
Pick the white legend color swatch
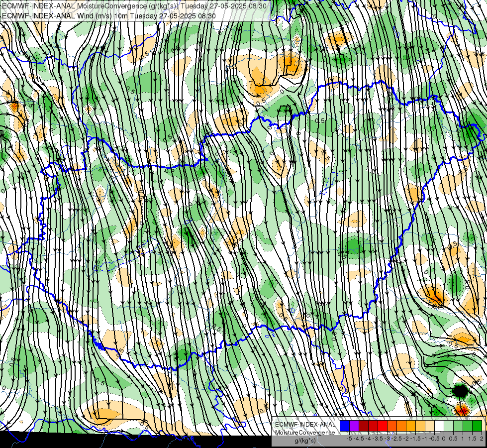(439, 426)
